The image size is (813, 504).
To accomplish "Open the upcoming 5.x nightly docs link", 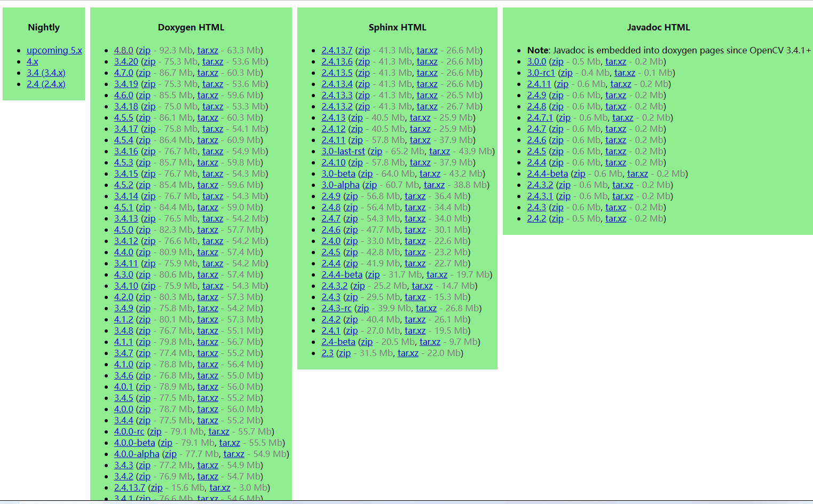I will coord(54,50).
